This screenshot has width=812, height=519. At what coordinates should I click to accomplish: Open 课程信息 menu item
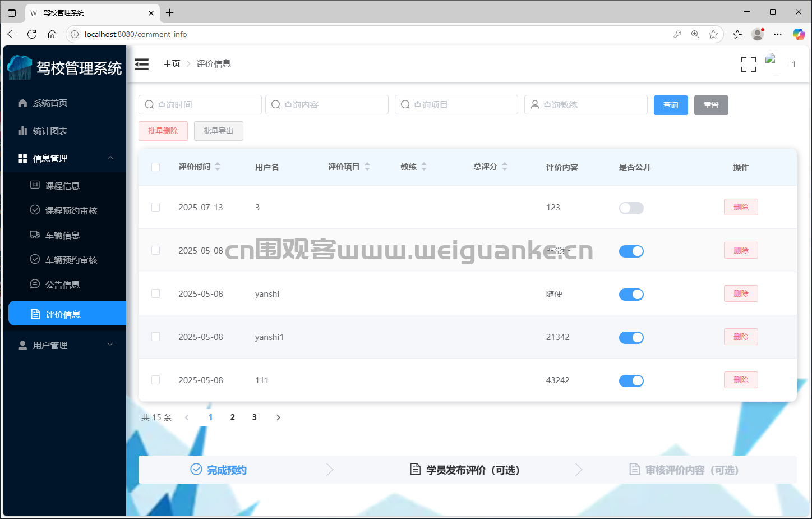tap(64, 186)
